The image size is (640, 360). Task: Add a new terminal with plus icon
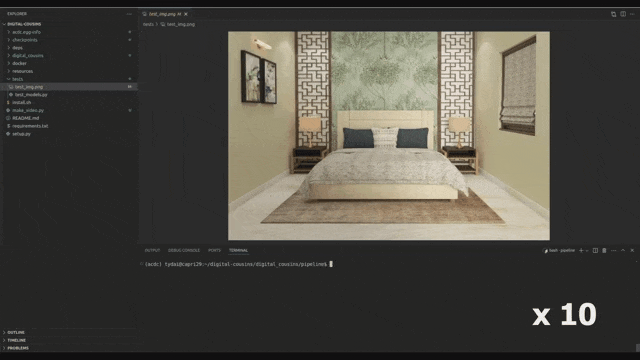pos(581,251)
